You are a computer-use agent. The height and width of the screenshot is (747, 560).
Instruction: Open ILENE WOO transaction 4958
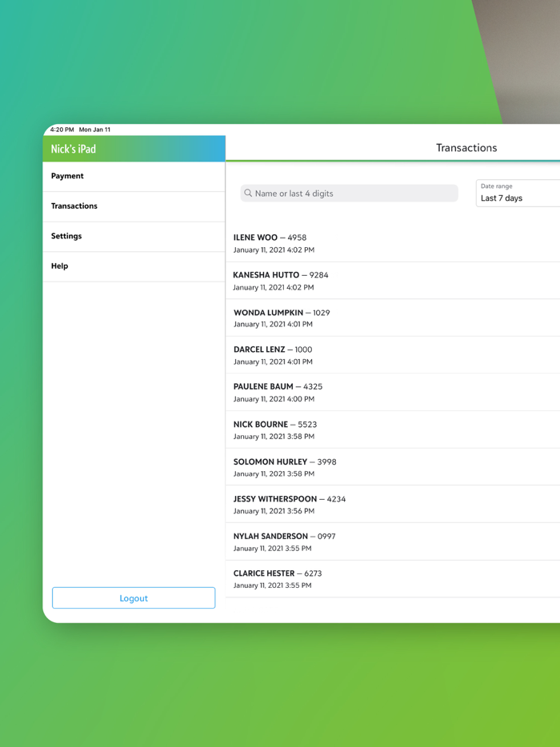point(393,243)
